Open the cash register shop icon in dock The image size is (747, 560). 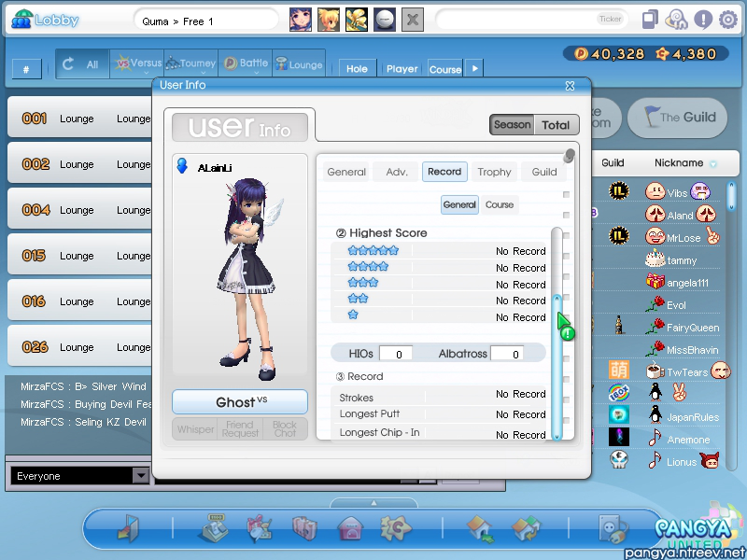click(214, 528)
